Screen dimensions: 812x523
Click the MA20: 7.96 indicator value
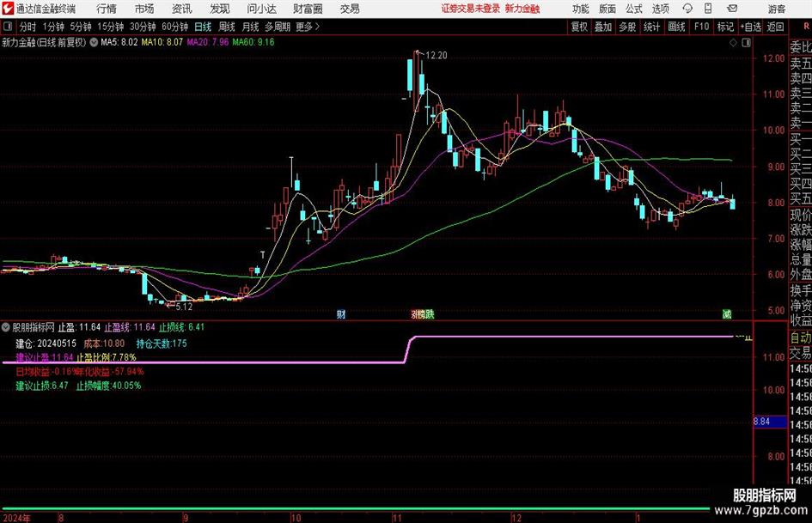208,42
